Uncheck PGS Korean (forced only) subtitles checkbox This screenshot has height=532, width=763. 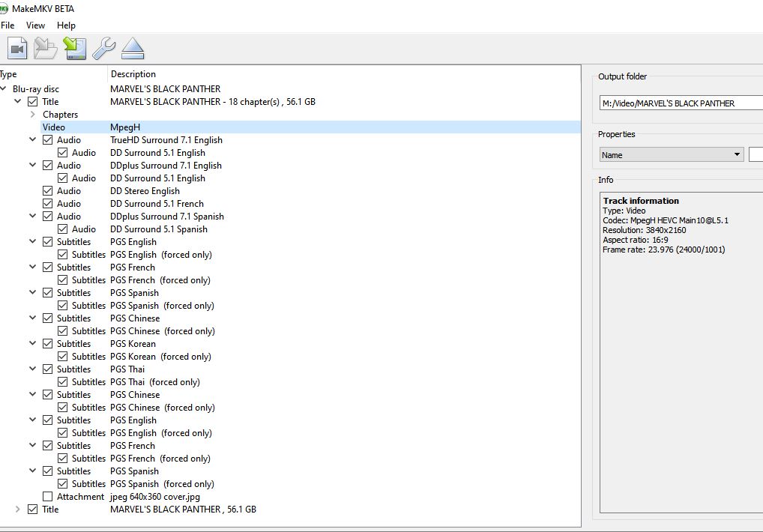pyautogui.click(x=63, y=357)
